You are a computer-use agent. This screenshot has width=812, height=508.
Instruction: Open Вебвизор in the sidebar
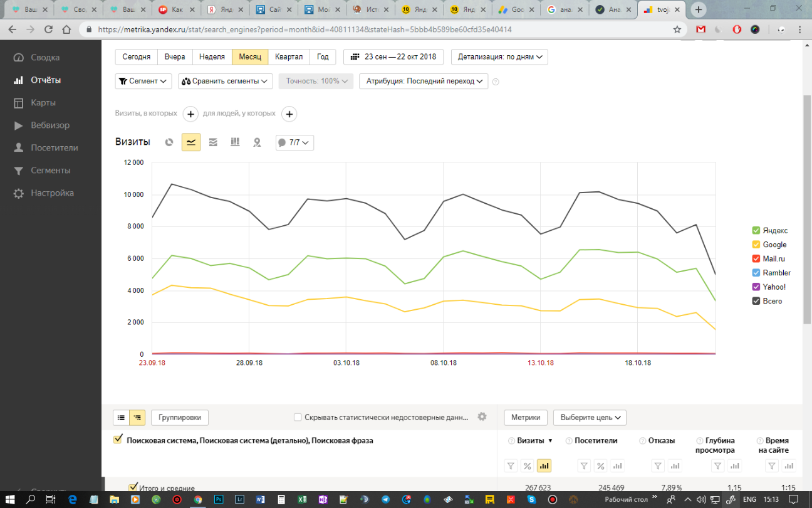50,125
